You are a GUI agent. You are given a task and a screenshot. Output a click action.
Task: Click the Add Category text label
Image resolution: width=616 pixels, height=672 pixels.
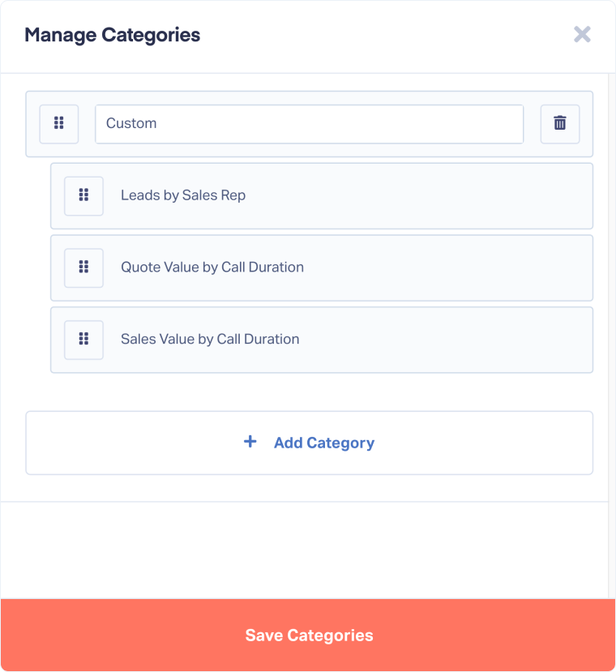tap(323, 442)
